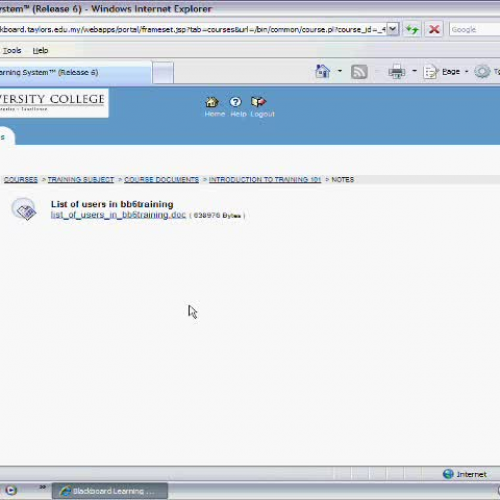Viewport: 500px width, 500px height.
Task: Expand the quick launch overflow chevron
Action: pos(42,487)
